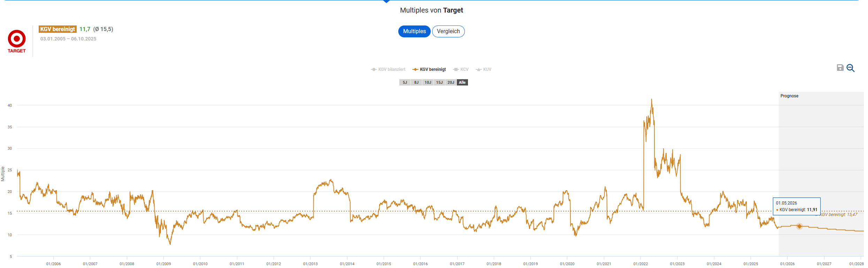Select the Alle range button
This screenshot has width=868, height=268.
click(462, 82)
